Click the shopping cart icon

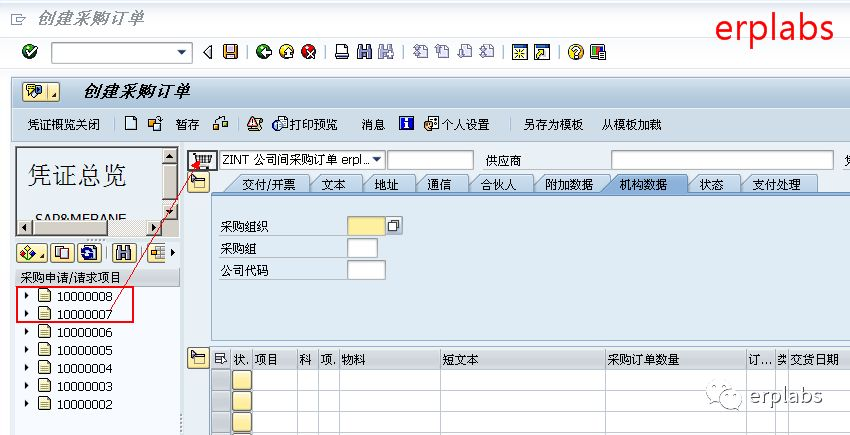tap(202, 160)
